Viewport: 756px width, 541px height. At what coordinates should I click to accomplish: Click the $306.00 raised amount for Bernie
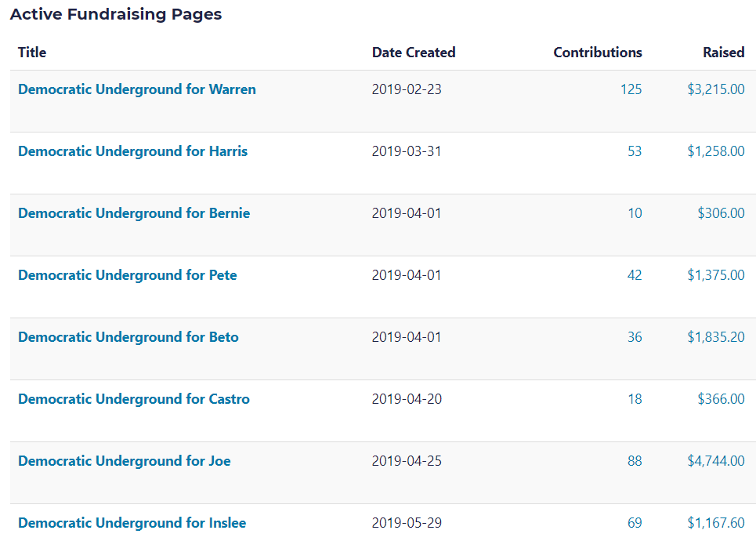[x=721, y=213]
